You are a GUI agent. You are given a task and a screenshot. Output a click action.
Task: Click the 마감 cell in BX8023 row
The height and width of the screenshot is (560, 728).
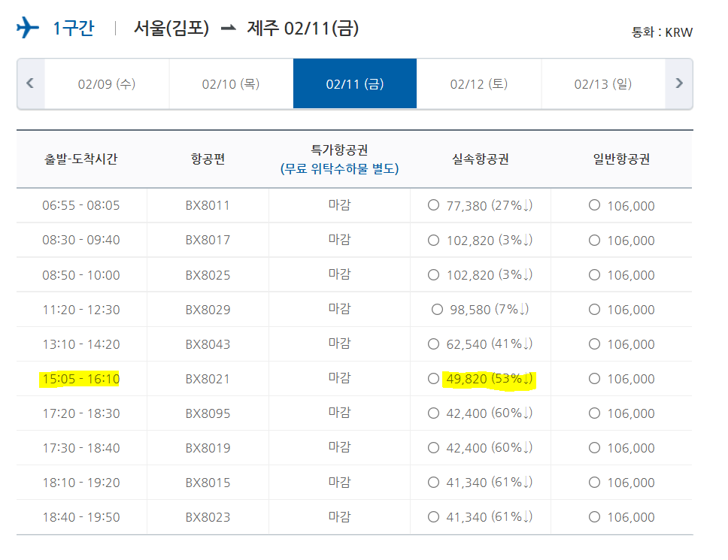pyautogui.click(x=339, y=516)
